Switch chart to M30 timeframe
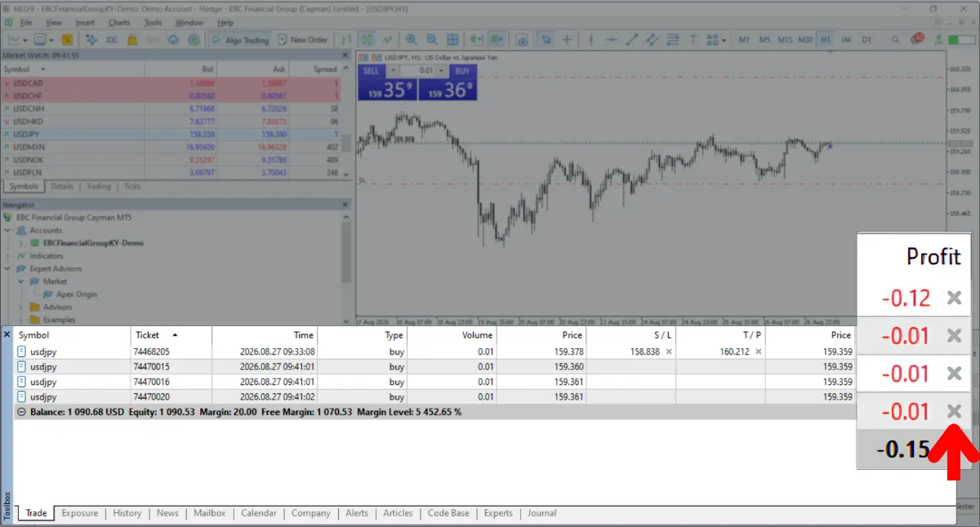Image resolution: width=980 pixels, height=527 pixels. pyautogui.click(x=805, y=39)
